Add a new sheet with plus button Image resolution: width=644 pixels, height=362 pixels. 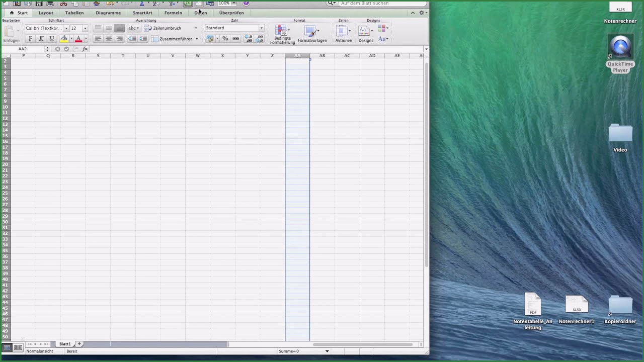[79, 344]
